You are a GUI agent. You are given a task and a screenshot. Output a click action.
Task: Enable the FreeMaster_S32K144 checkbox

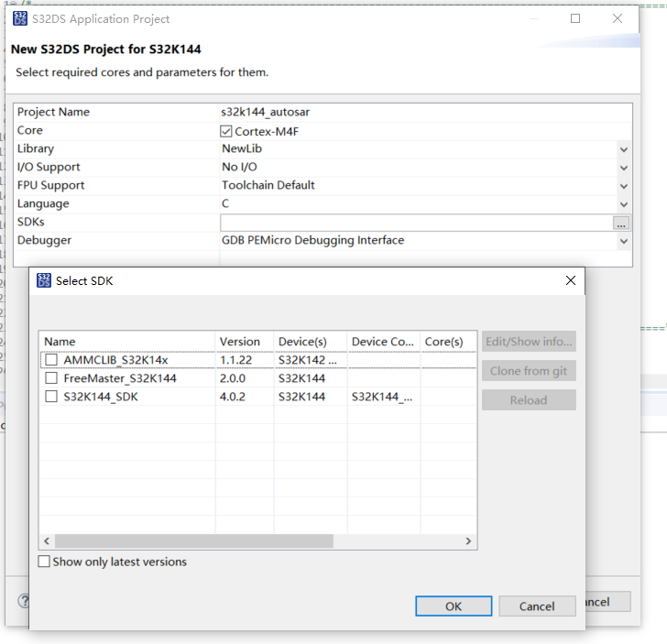tap(51, 378)
